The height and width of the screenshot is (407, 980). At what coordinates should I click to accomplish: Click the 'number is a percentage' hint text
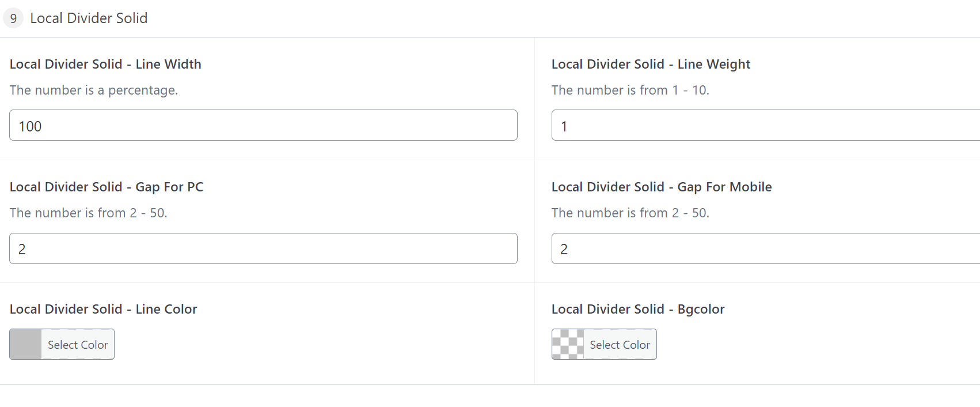click(x=94, y=90)
